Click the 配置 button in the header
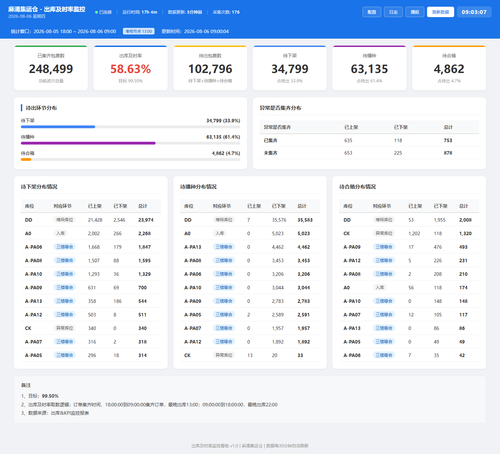The width and height of the screenshot is (500, 454). tap(372, 12)
